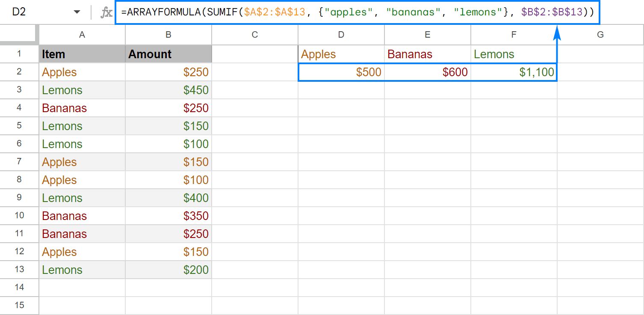Image resolution: width=644 pixels, height=315 pixels.
Task: Click the $1,100 result cell
Action: point(514,72)
